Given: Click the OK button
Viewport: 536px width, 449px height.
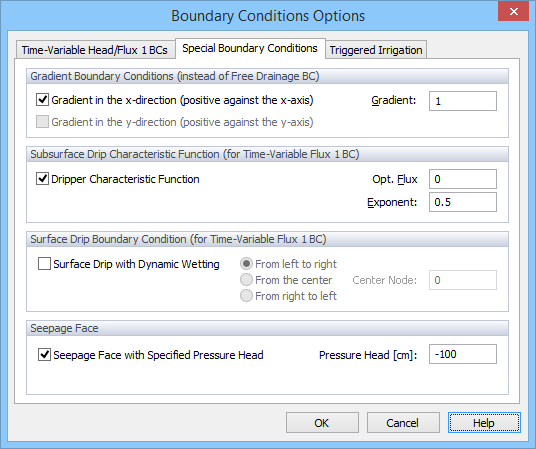Looking at the screenshot, I should click(322, 423).
